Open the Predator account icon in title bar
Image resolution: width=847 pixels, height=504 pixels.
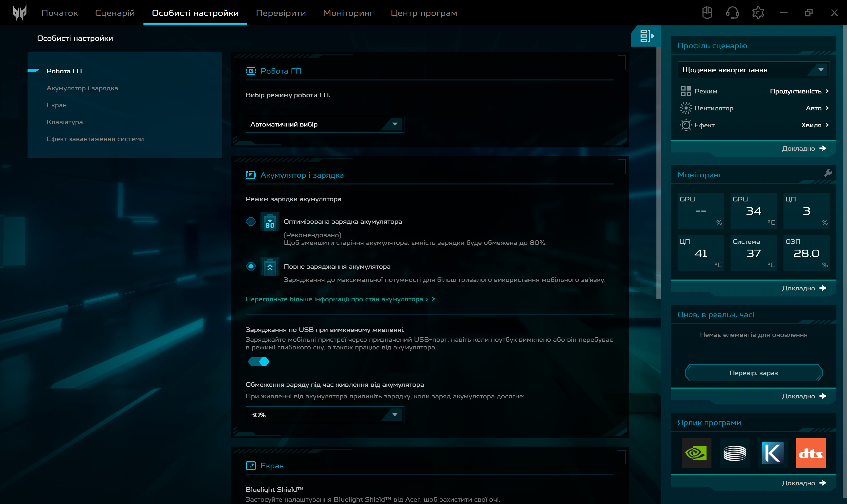click(708, 12)
